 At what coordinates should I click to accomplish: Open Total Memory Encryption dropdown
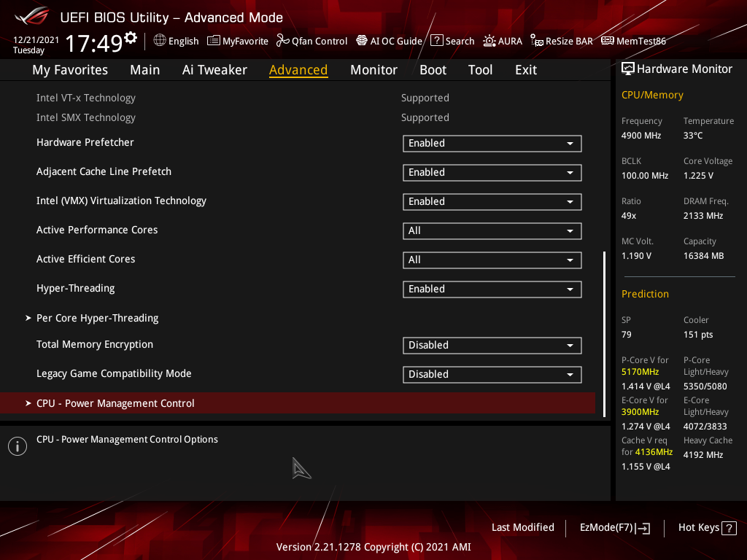tap(492, 345)
